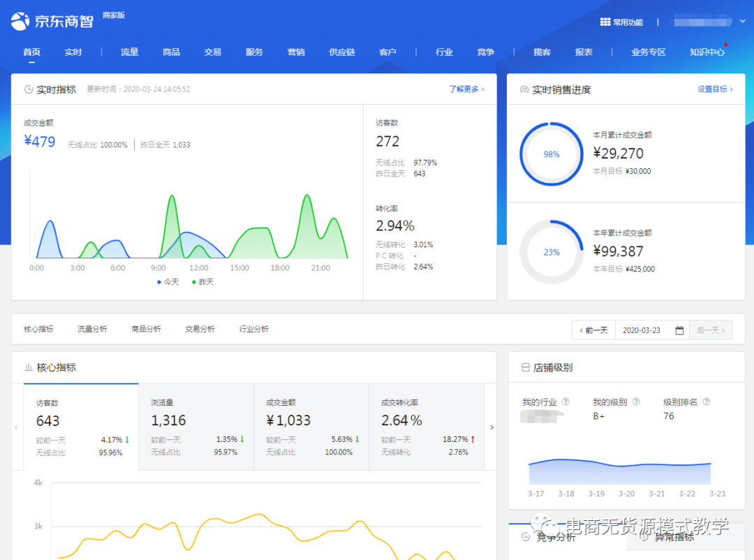
Task: Click the real-time 成交金额 value ¥479
Action: 39,142
